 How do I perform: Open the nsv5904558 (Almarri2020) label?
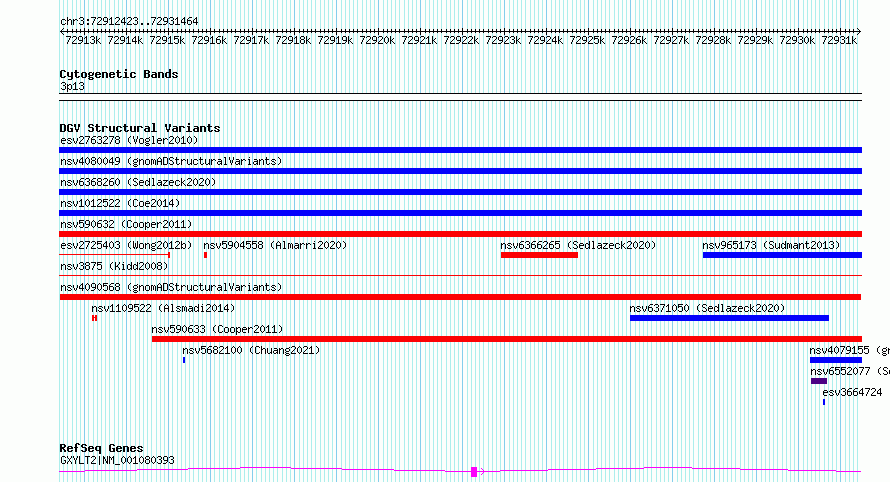[x=275, y=245]
